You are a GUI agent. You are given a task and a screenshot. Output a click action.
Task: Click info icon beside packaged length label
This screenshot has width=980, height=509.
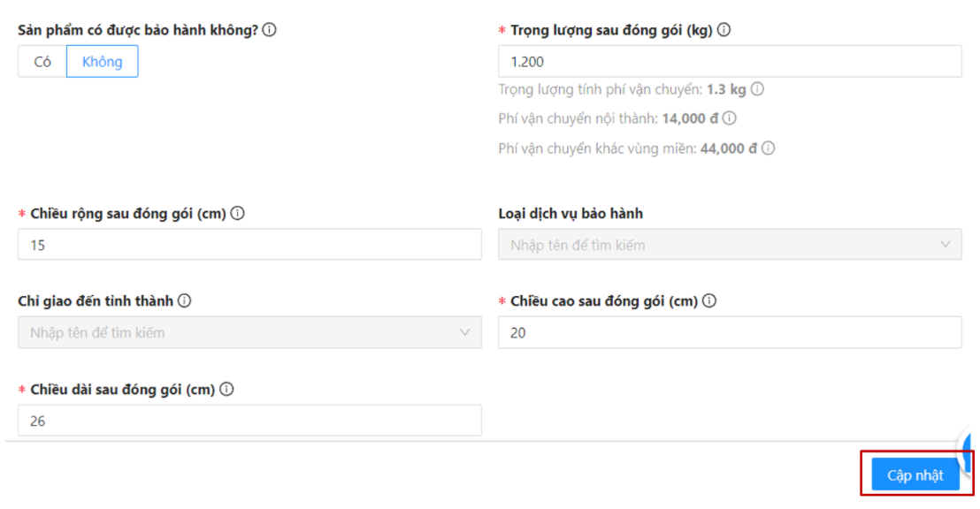click(x=226, y=390)
